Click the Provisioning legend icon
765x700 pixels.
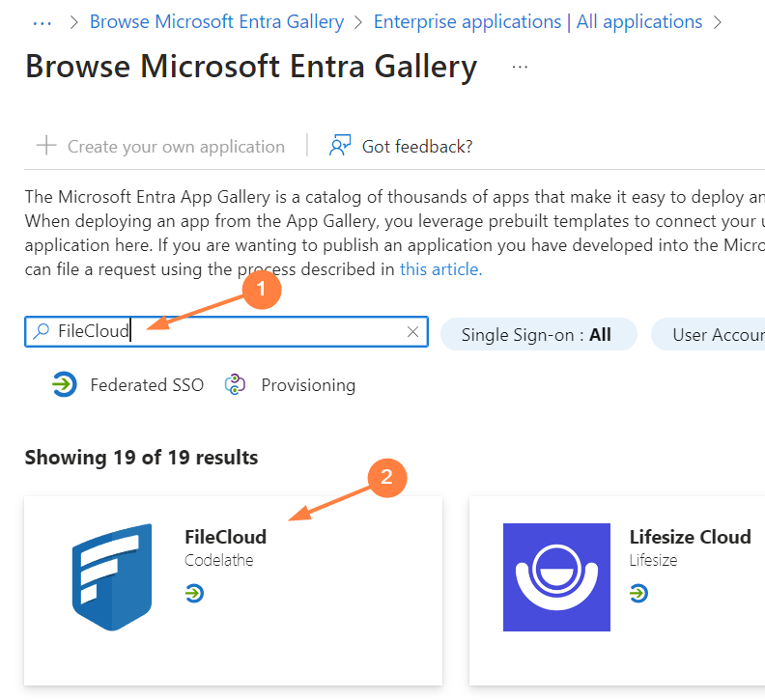click(x=235, y=384)
